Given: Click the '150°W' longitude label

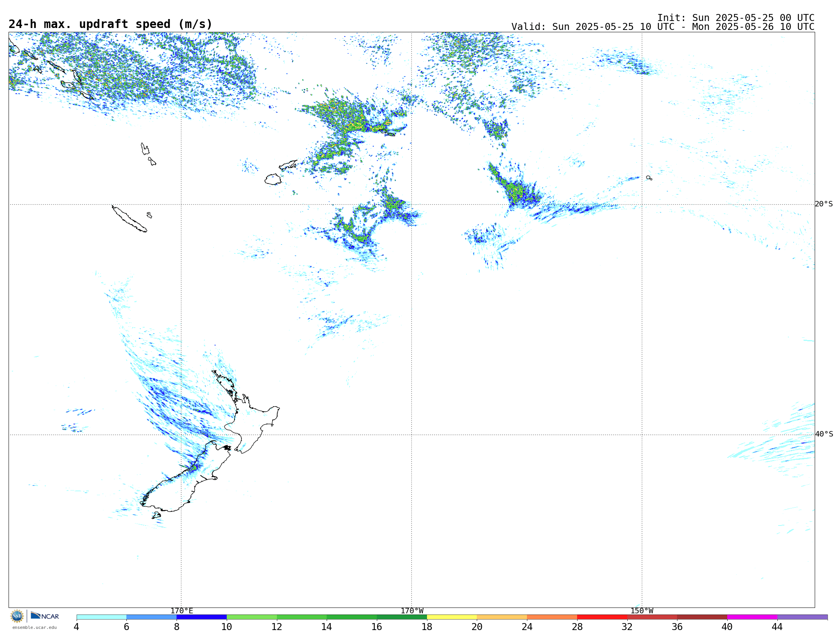Looking at the screenshot, I should pos(642,611).
